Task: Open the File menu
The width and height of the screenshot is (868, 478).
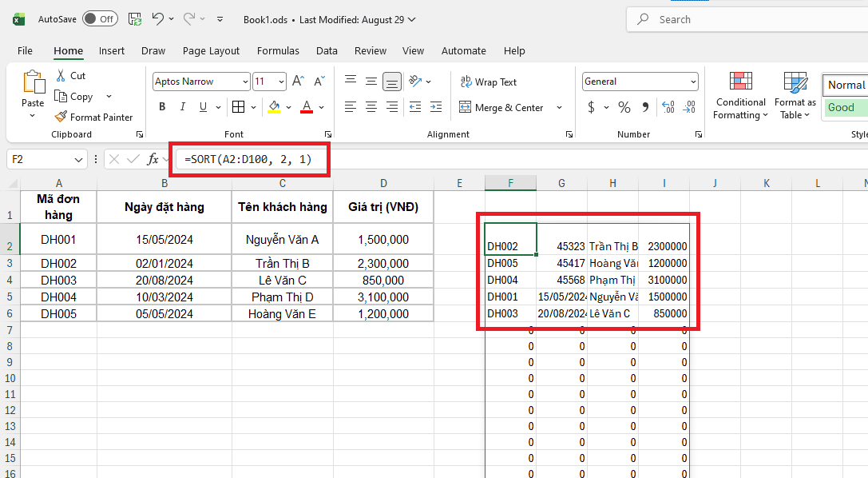Action: pos(25,50)
